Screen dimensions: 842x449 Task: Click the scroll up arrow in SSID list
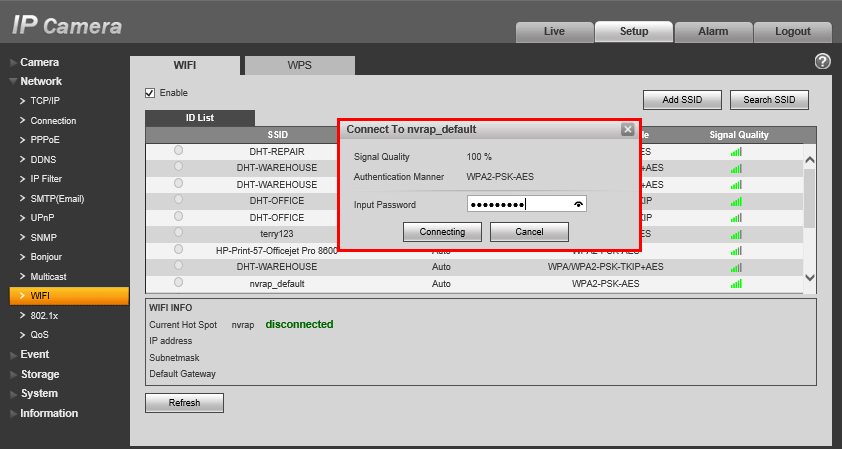(x=810, y=160)
